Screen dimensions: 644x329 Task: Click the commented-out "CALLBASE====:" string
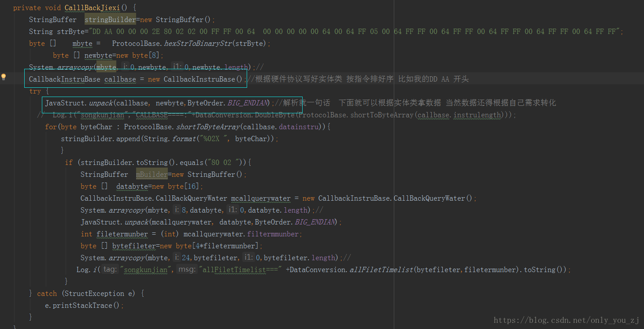point(162,115)
